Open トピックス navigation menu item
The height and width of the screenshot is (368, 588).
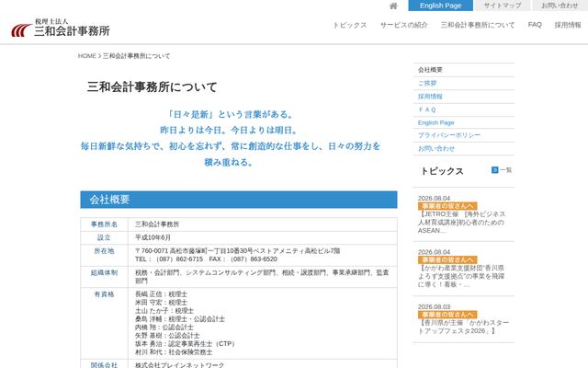349,25
